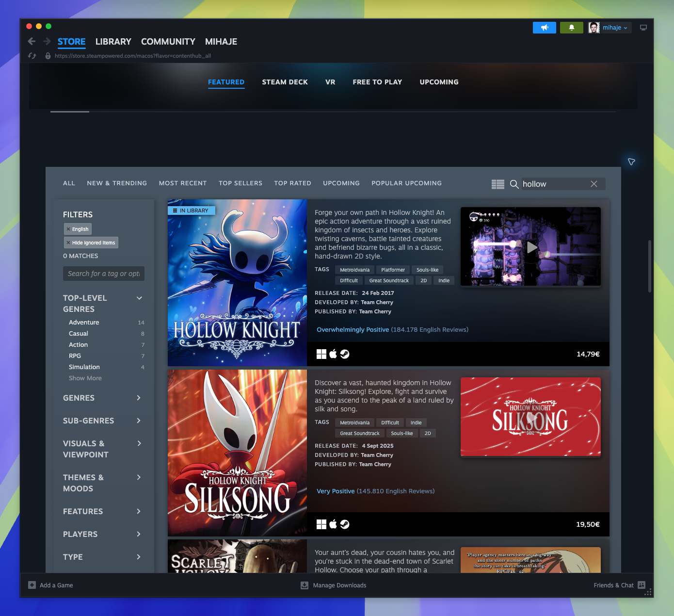Switch results to list view icon
The height and width of the screenshot is (616, 674).
pos(498,184)
